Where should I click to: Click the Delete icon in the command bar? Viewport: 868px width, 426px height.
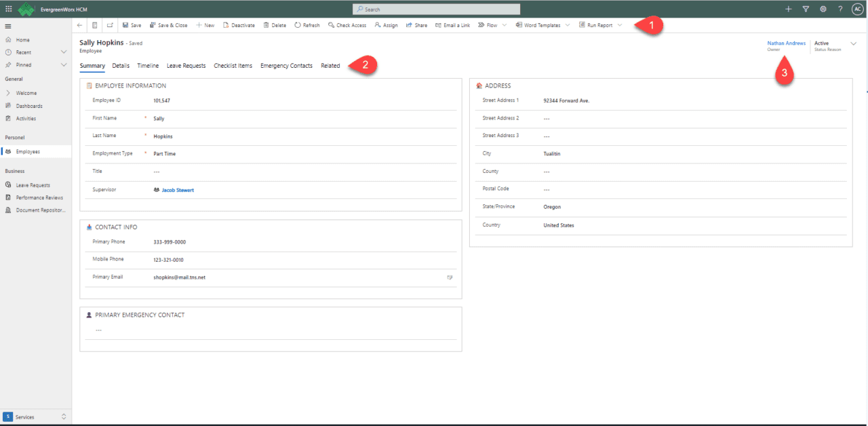274,25
